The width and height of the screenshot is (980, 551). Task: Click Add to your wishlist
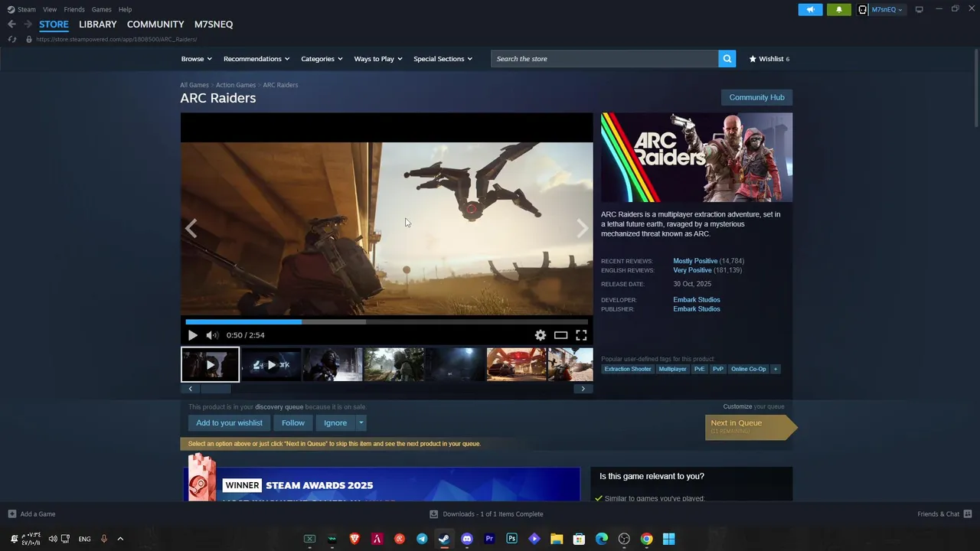[x=229, y=423]
